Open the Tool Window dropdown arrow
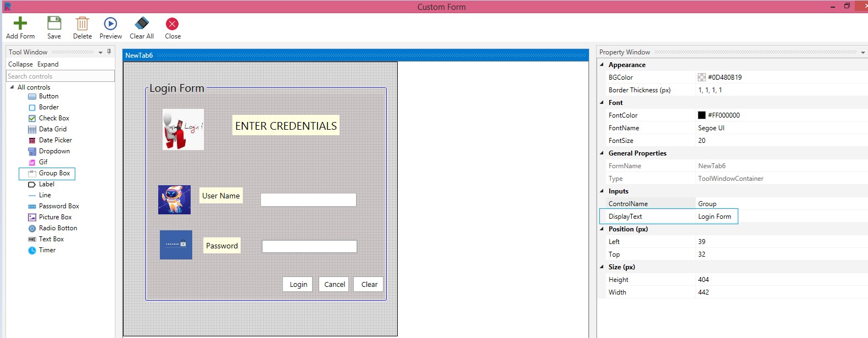The width and height of the screenshot is (868, 338). 101,52
